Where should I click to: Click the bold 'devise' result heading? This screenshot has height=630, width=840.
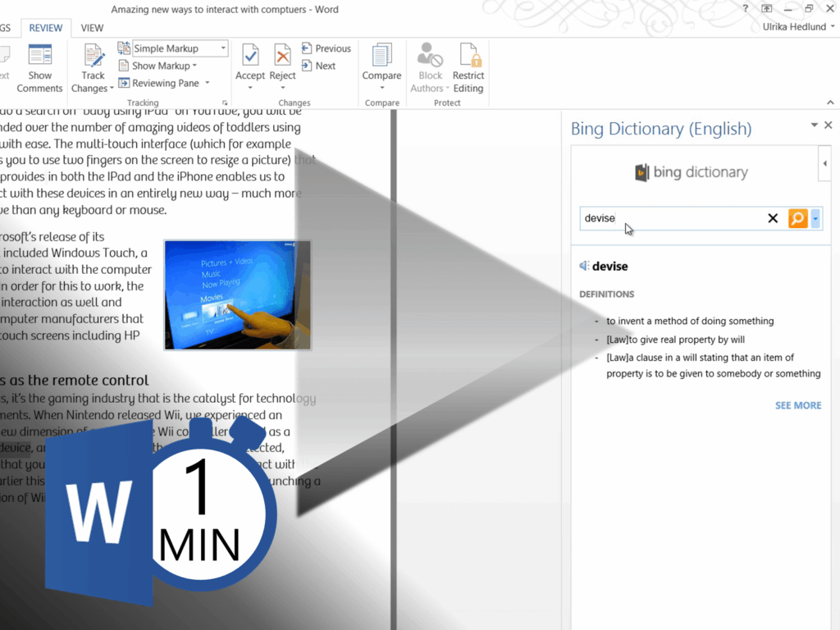point(610,267)
